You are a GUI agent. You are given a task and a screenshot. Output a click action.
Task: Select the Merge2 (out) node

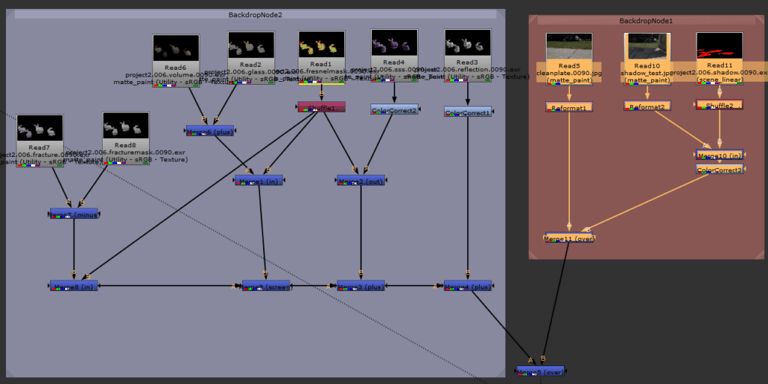pos(361,180)
